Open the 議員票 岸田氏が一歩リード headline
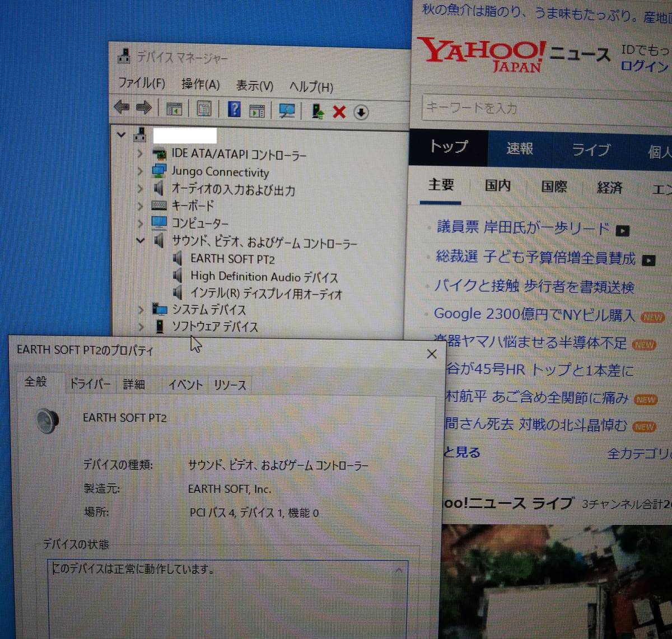The image size is (672, 639). 523,227
